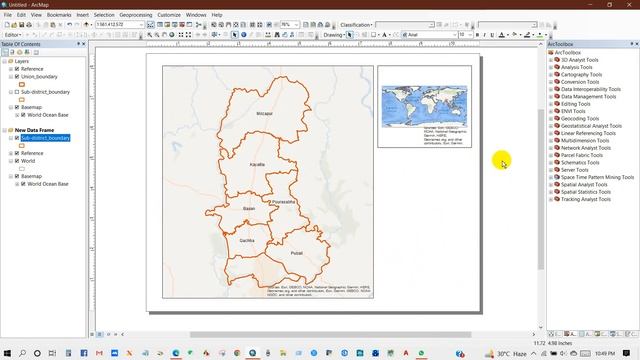The width and height of the screenshot is (640, 360).
Task: Save the map document
Action: tap(21, 25)
